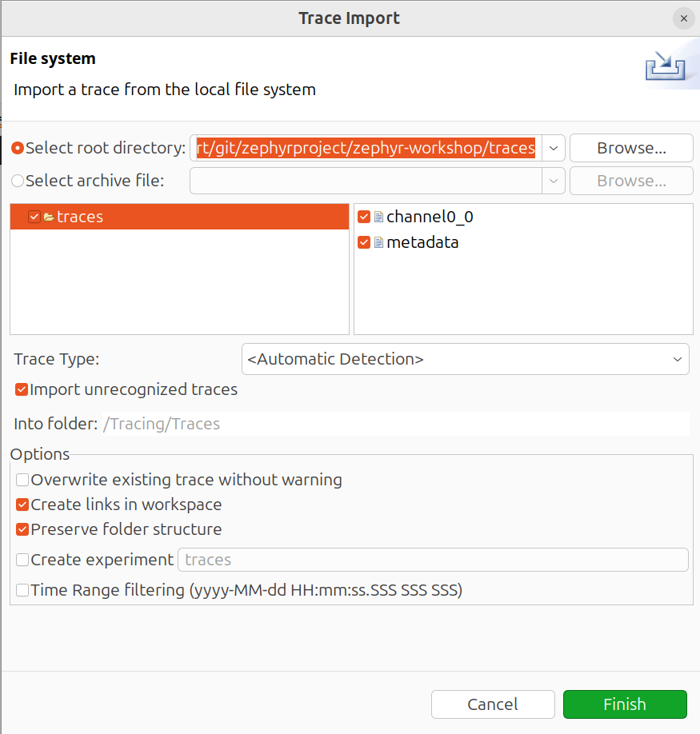Image resolution: width=700 pixels, height=734 pixels.
Task: Enable the Create experiment option
Action: (x=22, y=560)
